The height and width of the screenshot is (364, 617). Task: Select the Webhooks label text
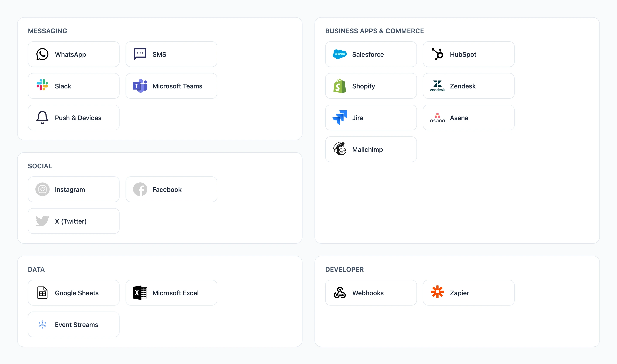368,293
